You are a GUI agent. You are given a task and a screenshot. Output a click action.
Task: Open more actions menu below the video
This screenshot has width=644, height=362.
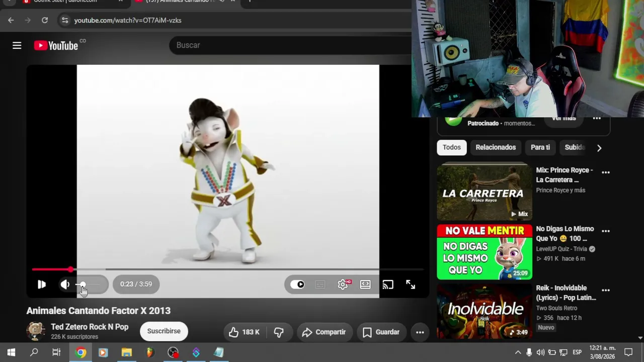click(x=420, y=332)
